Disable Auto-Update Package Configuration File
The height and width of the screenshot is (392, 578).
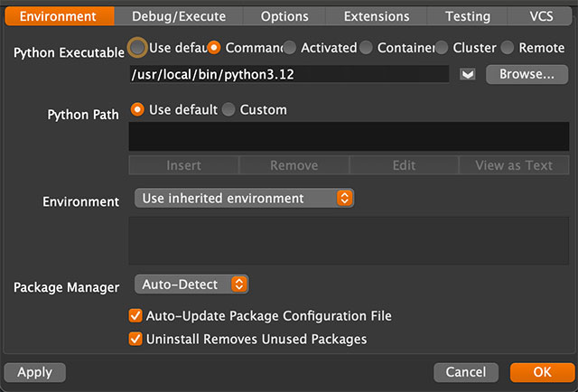pos(136,316)
